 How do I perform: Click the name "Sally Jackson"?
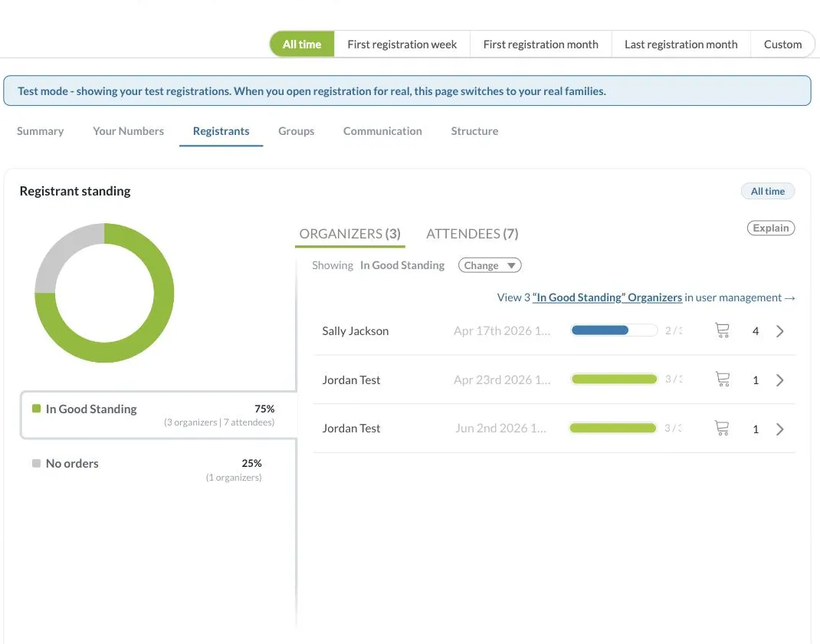point(355,331)
